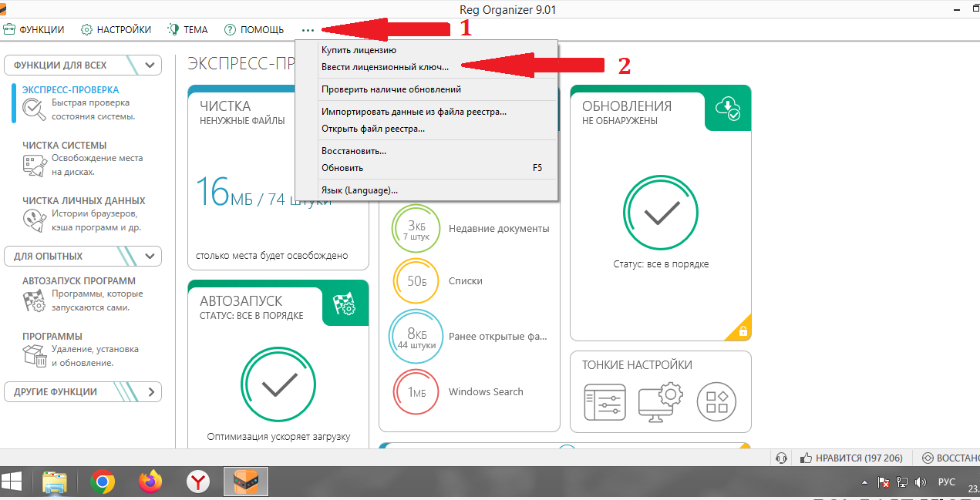
Task: Choose Проверить наличие обновлений
Action: (x=426, y=89)
